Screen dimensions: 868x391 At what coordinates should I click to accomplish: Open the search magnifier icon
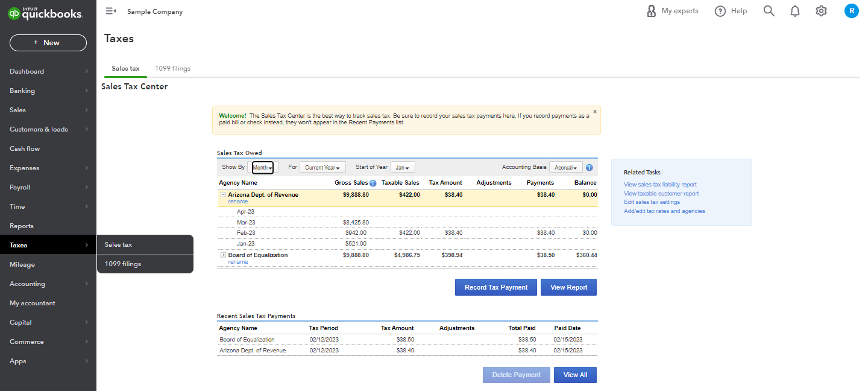point(769,11)
